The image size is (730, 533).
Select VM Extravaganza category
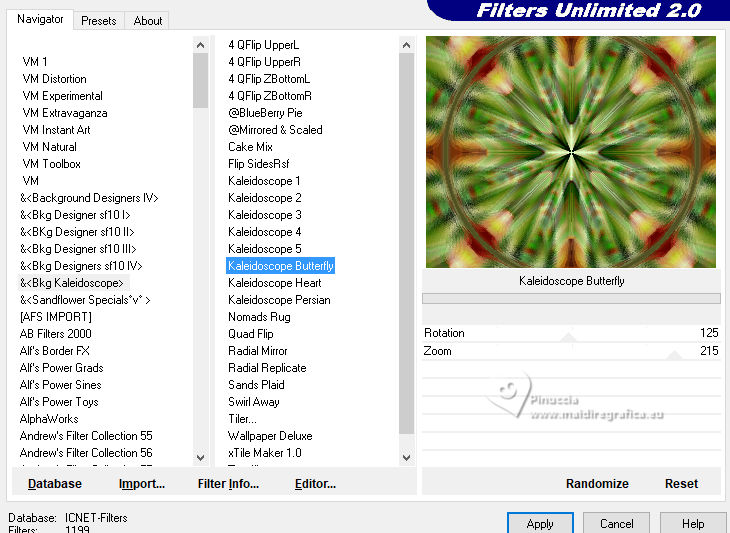coord(65,113)
